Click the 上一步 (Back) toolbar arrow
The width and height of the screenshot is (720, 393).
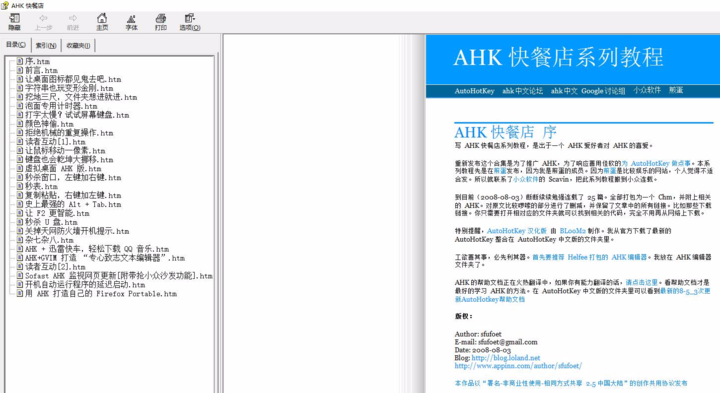[x=43, y=22]
